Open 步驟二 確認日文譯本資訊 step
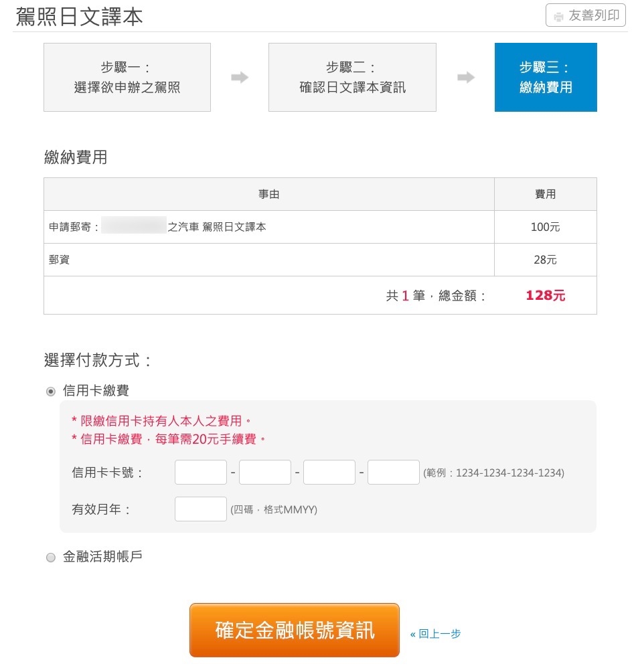This screenshot has width=636, height=672. (x=352, y=78)
